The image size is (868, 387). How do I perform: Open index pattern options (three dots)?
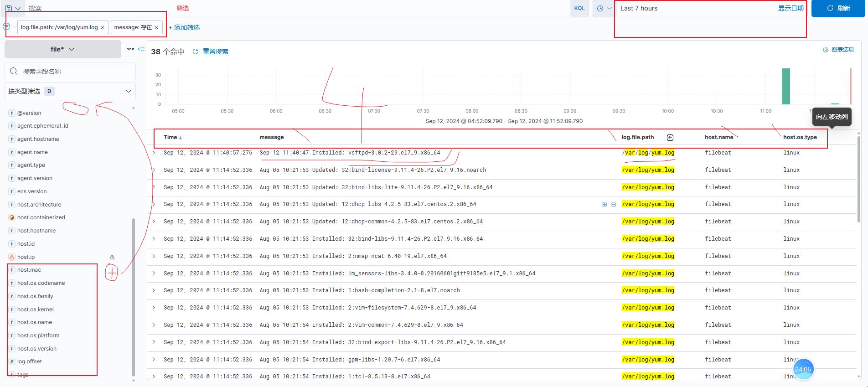coord(130,49)
